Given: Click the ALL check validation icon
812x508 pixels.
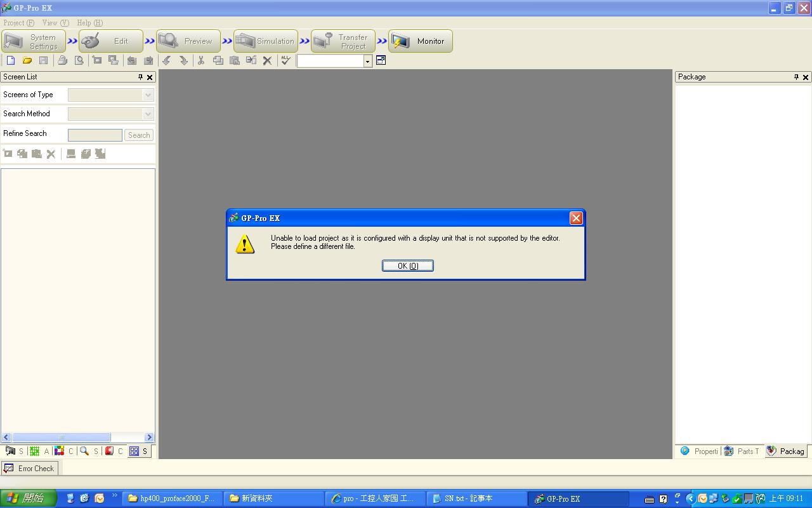Looking at the screenshot, I should click(285, 60).
